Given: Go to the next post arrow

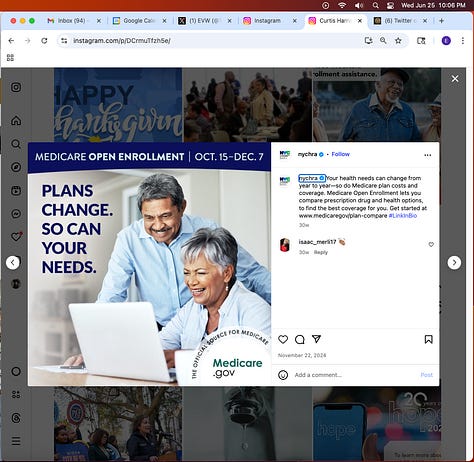Looking at the screenshot, I should [x=454, y=263].
